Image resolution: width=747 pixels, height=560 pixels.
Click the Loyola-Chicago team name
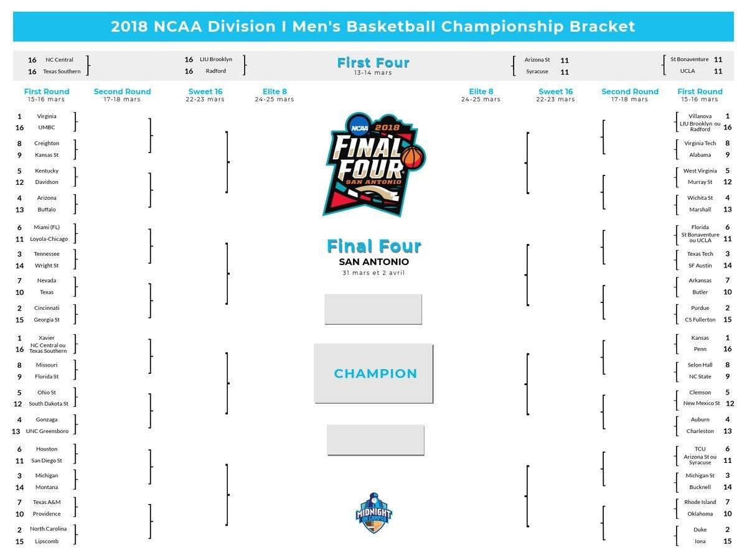click(49, 239)
